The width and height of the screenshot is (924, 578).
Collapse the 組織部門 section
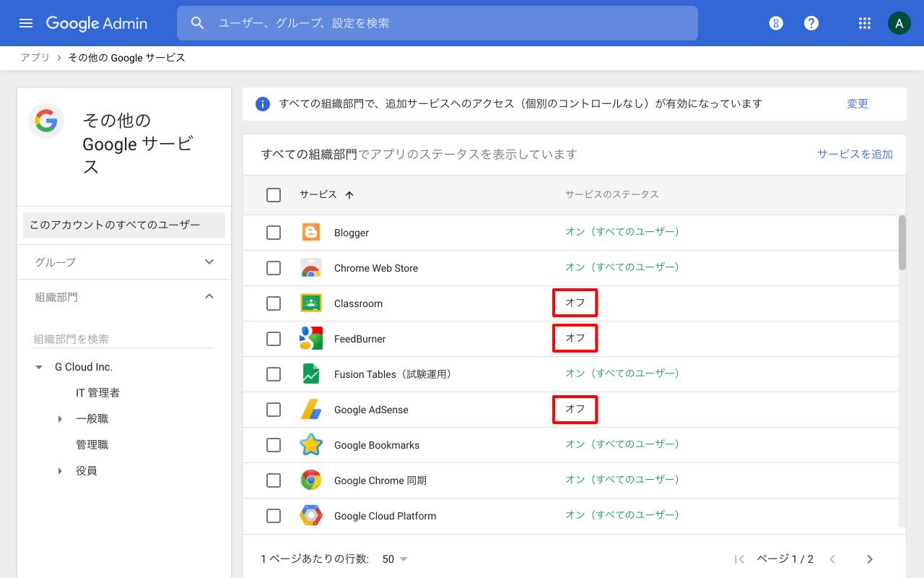[x=209, y=296]
